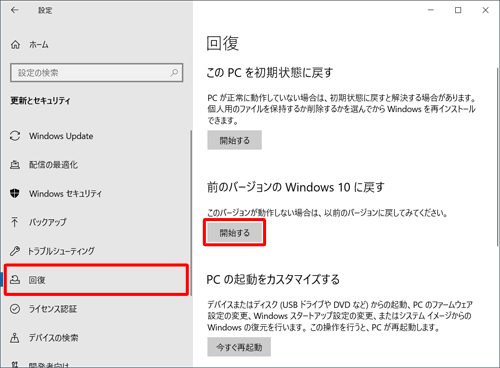Image resolution: width=500 pixels, height=368 pixels.
Task: Open バックアップ menu label
Action: click(48, 222)
